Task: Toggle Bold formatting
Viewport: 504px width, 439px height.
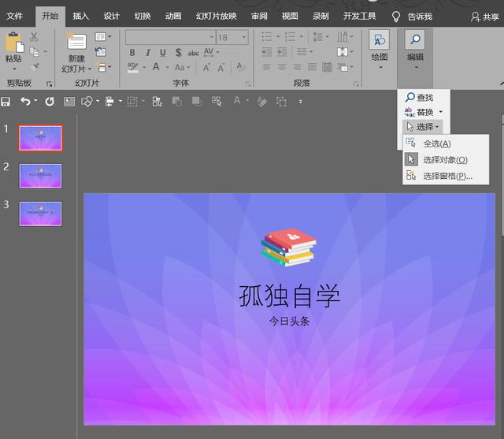Action: tap(132, 53)
